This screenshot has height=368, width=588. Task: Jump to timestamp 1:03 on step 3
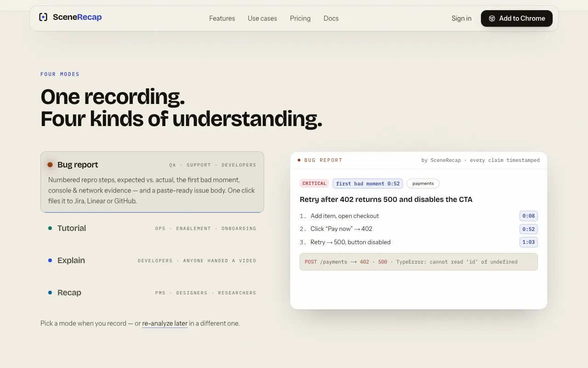click(529, 242)
